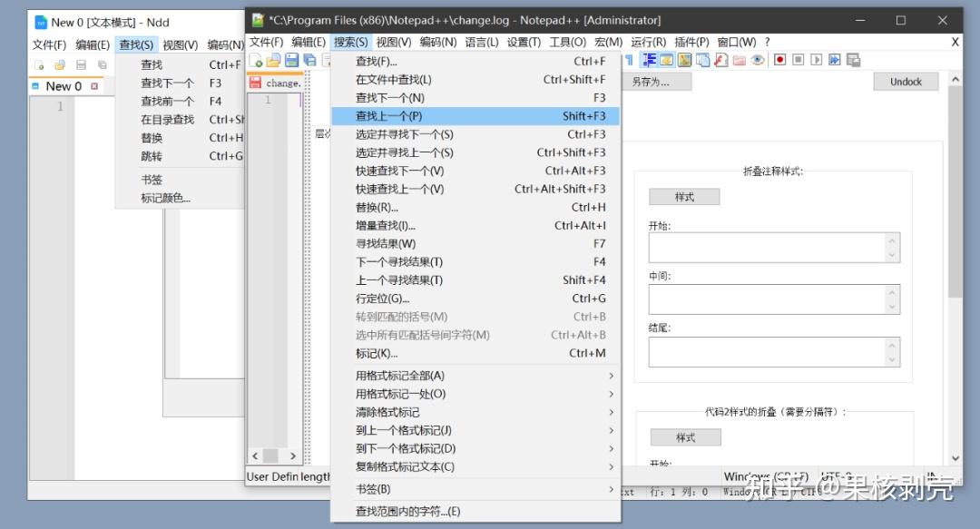The image size is (980, 529).
Task: Select the change.log tab in Notepad++
Action: 275,83
